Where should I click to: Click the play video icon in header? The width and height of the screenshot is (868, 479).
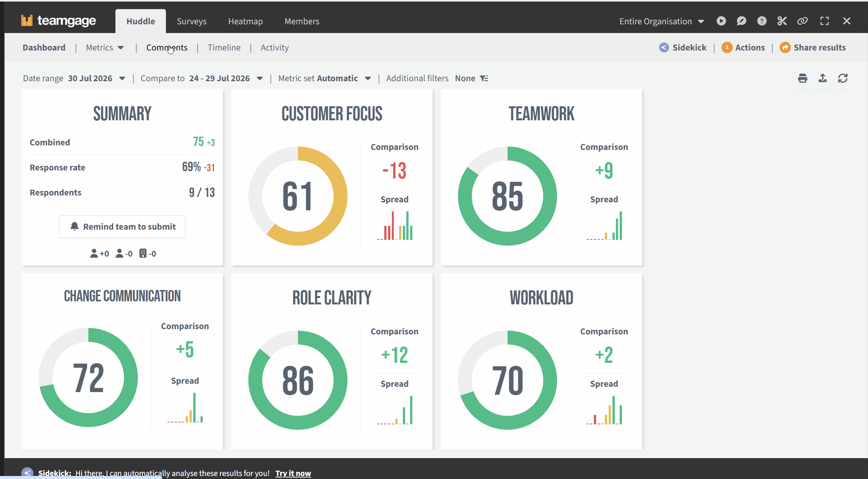(x=721, y=21)
